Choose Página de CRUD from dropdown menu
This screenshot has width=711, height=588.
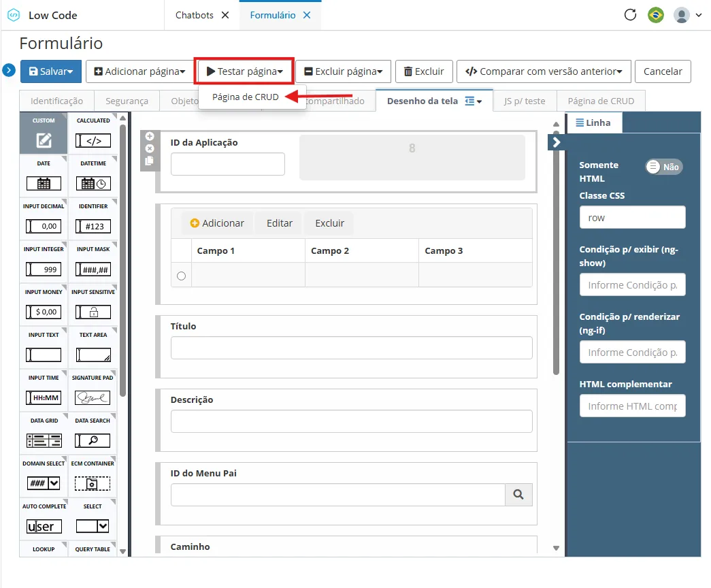coord(246,97)
